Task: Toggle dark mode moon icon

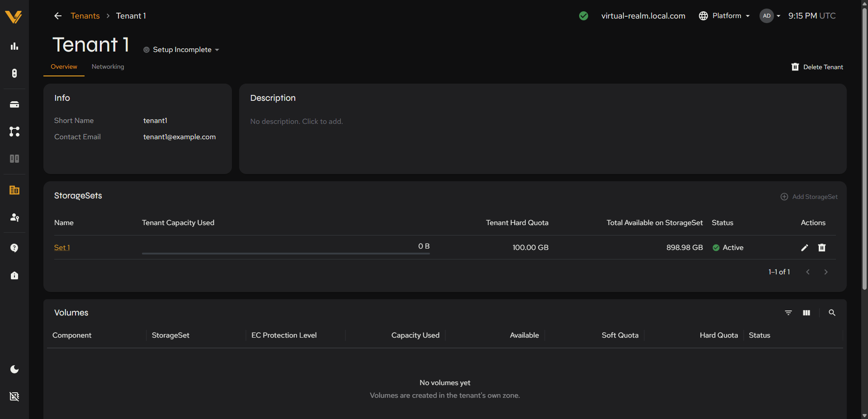Action: (14, 369)
